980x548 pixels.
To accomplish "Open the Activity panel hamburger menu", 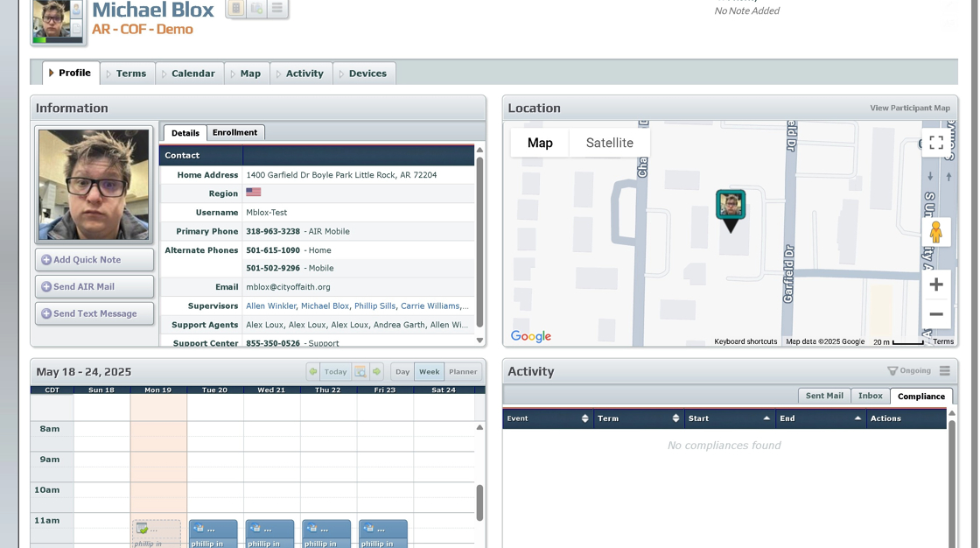I will tap(944, 371).
